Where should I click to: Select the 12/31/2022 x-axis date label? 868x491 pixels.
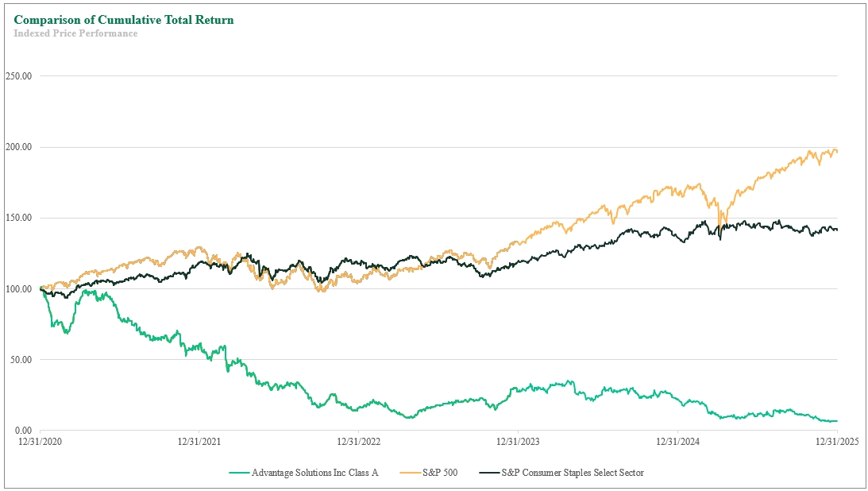(359, 441)
